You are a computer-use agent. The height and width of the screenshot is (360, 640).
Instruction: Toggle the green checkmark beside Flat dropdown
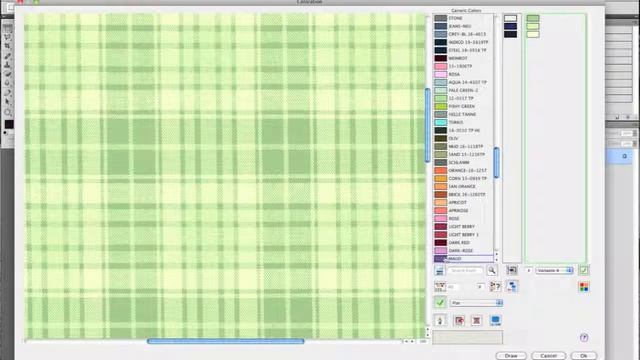pyautogui.click(x=440, y=303)
